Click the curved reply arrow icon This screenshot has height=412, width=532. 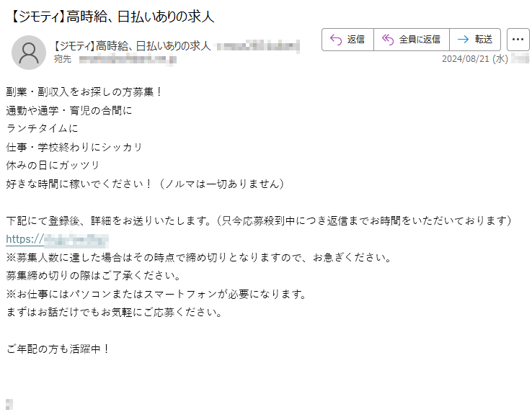coord(335,40)
